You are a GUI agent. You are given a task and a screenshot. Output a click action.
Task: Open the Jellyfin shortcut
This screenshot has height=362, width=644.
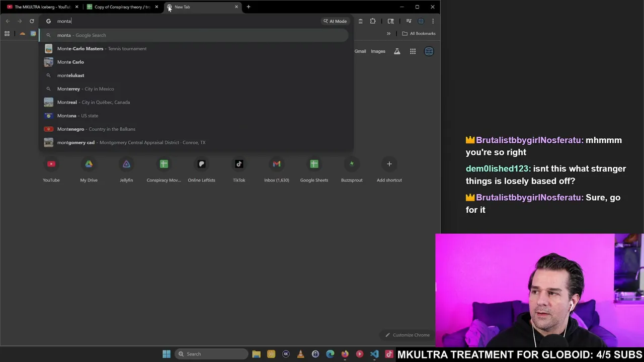tap(126, 170)
